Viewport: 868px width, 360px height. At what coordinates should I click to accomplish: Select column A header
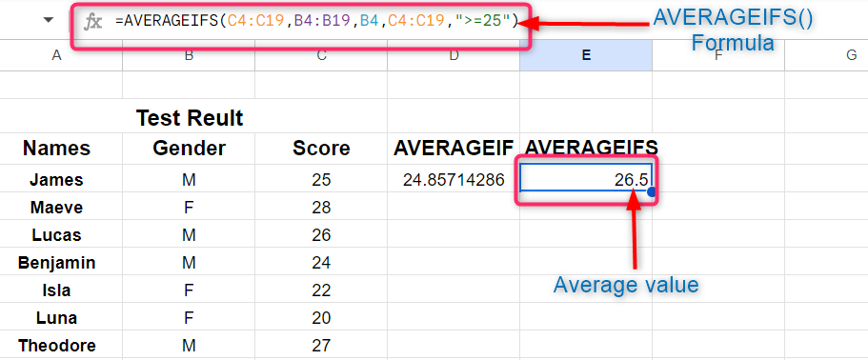coord(56,54)
